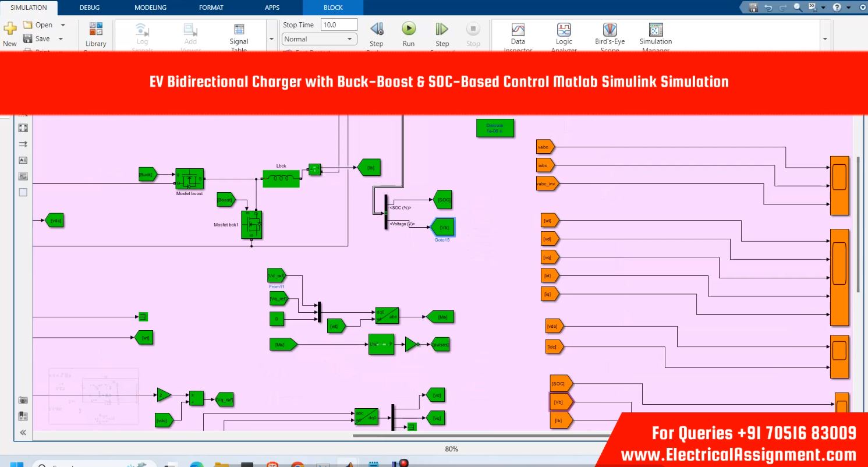Click the Step Back button
The image size is (868, 467).
pos(377,30)
